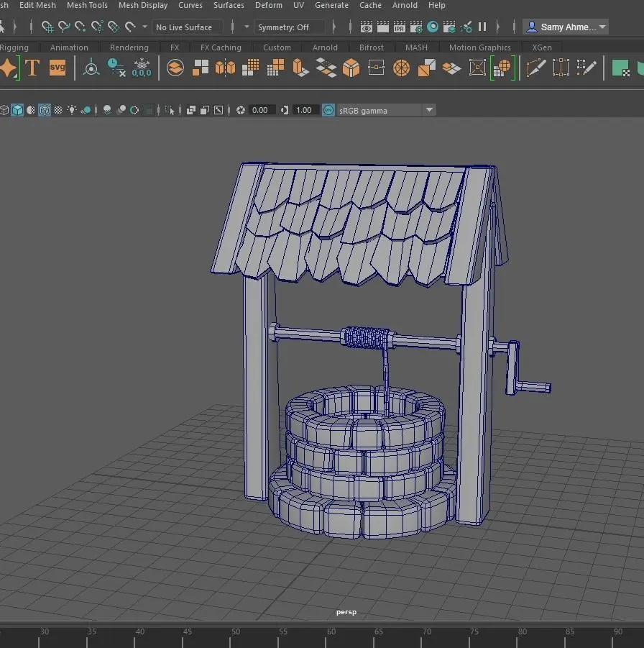Expand status line section after pause icon
644x648 pixels.
click(498, 27)
